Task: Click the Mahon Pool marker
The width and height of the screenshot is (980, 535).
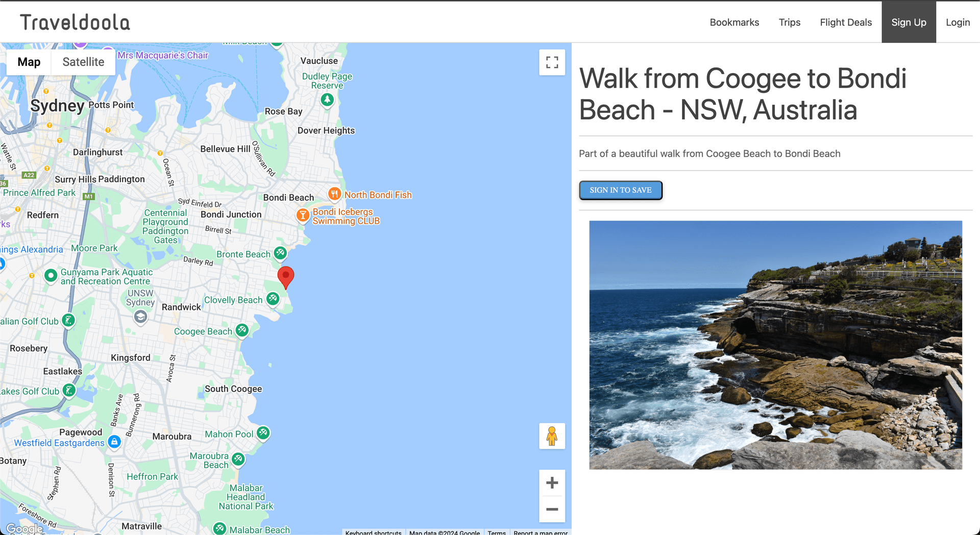Action: [x=263, y=433]
